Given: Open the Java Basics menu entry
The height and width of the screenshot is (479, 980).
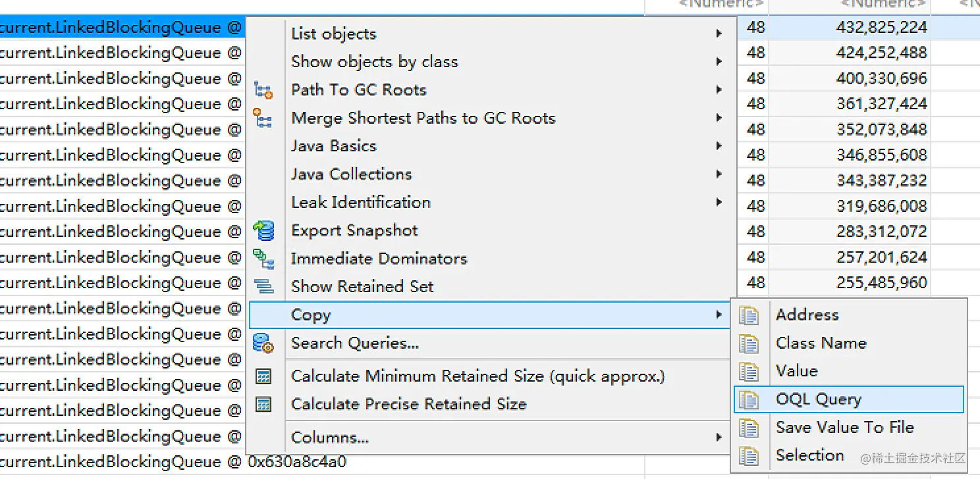Looking at the screenshot, I should click(x=489, y=146).
